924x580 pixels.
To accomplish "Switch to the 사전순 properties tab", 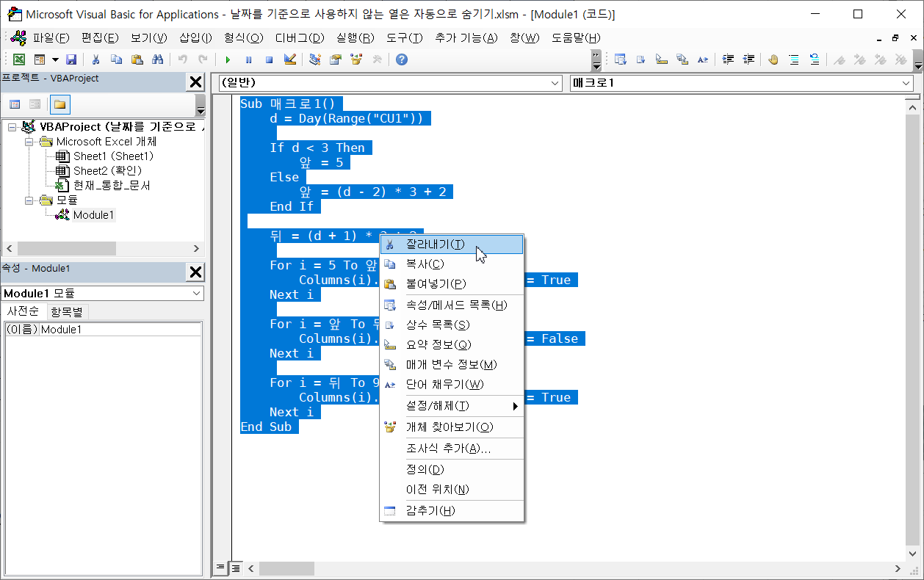I will [x=24, y=311].
